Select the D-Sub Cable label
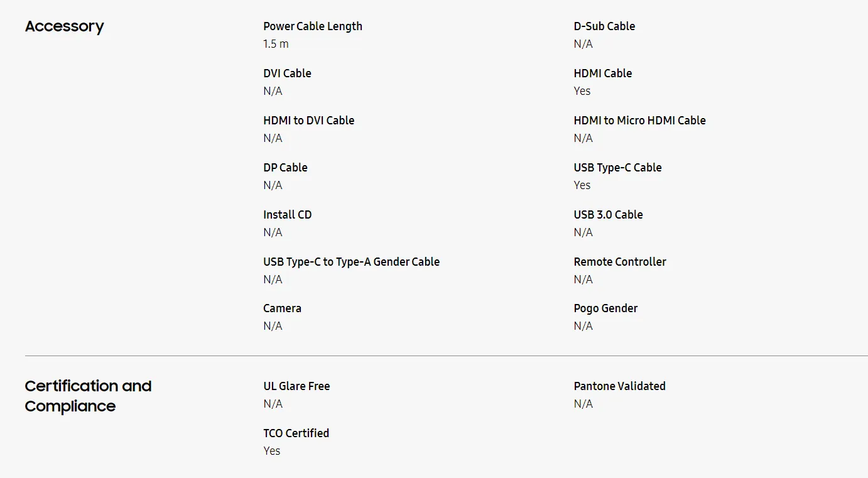 (x=604, y=26)
